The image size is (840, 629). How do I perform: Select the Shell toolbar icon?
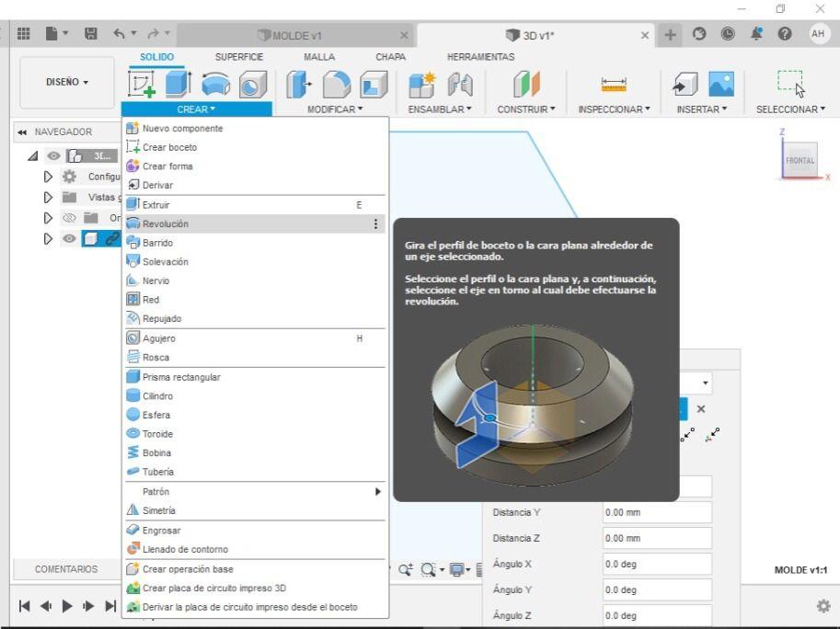point(374,85)
